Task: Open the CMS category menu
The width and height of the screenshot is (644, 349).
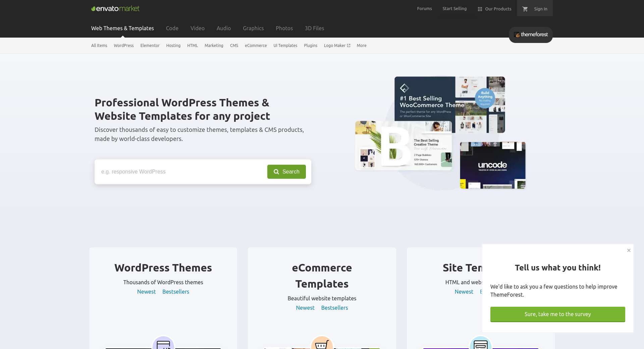Action: click(234, 46)
